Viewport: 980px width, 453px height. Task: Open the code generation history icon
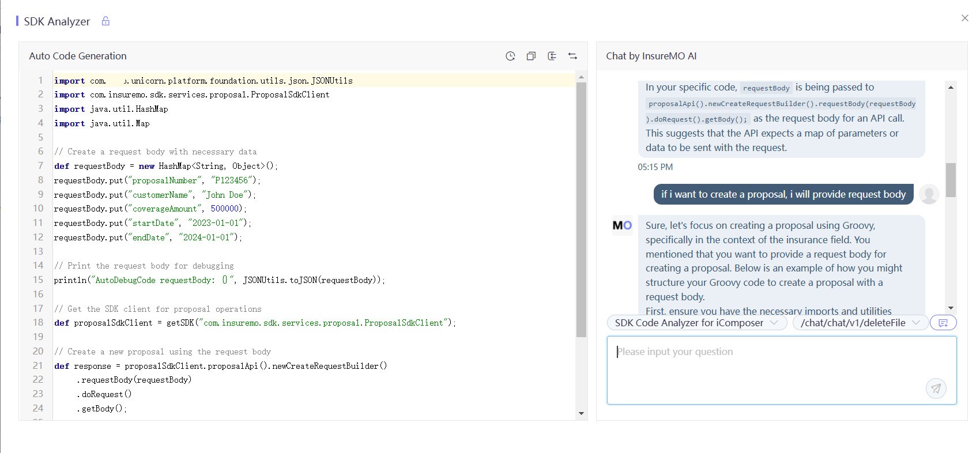coord(510,56)
